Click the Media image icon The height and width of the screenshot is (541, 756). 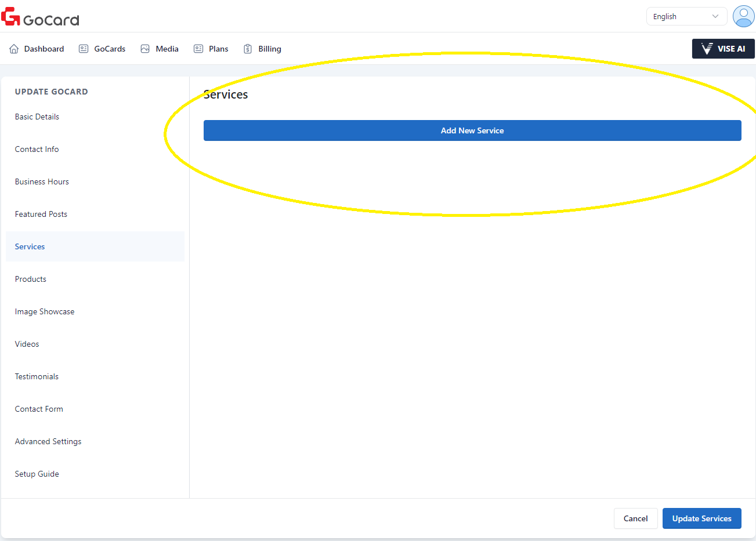point(145,49)
